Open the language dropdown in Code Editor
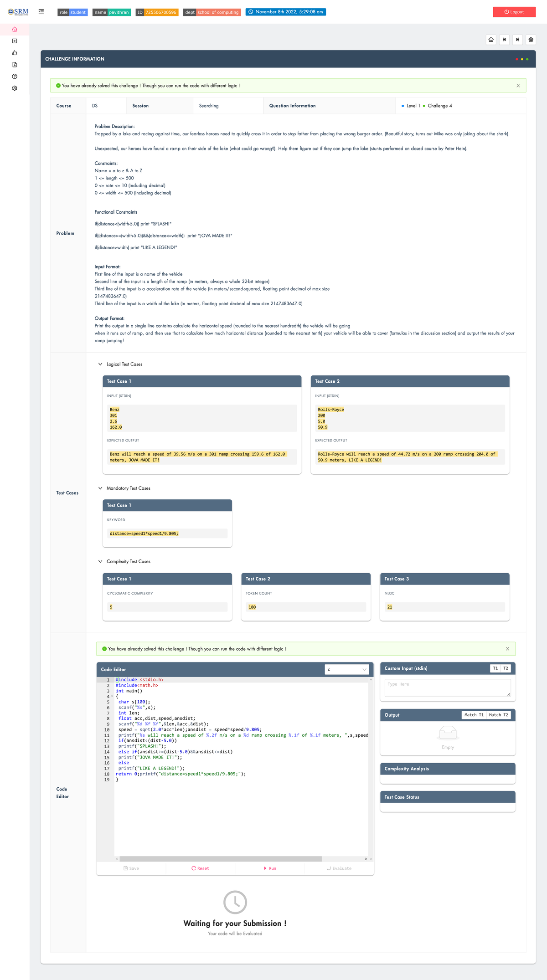Viewport: 547px width, 980px height. point(347,669)
